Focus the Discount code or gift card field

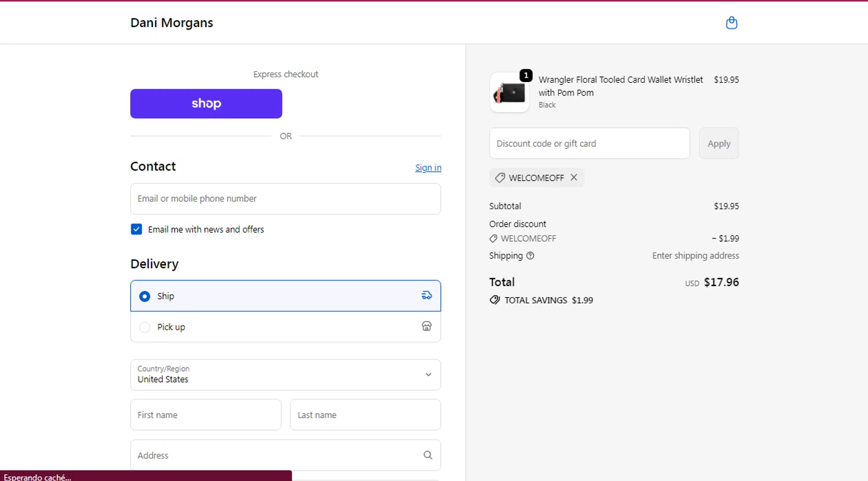[x=589, y=143]
